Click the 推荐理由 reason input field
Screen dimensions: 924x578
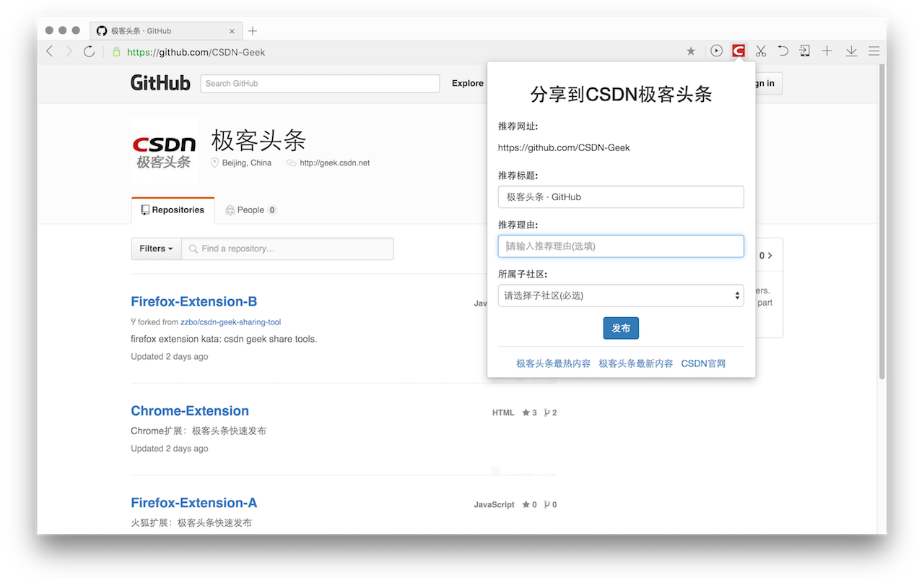coord(621,246)
